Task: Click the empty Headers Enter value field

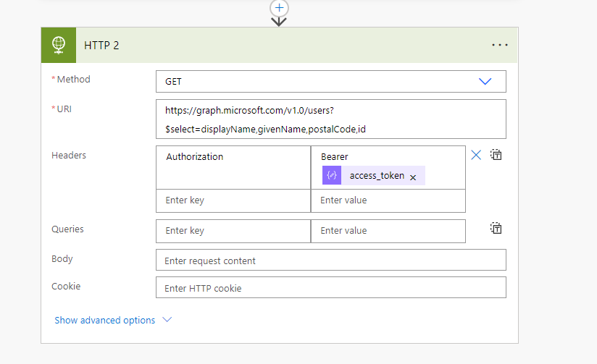Action: click(x=388, y=200)
